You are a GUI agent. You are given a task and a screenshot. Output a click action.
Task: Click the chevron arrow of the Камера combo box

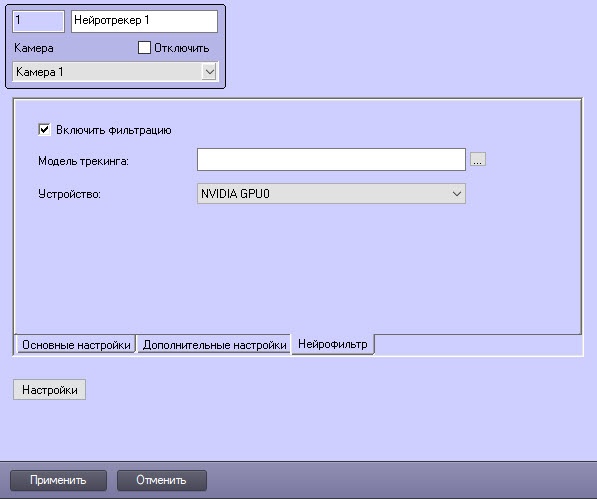pyautogui.click(x=209, y=72)
